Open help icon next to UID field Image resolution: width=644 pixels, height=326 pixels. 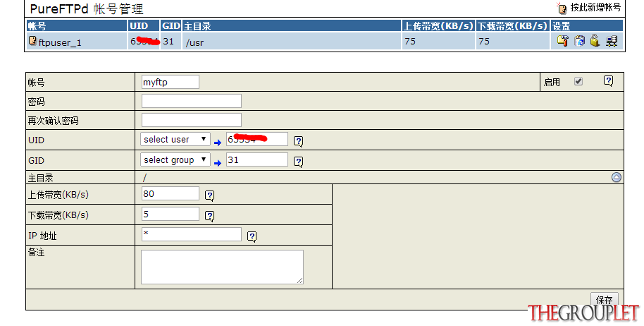pyautogui.click(x=299, y=141)
